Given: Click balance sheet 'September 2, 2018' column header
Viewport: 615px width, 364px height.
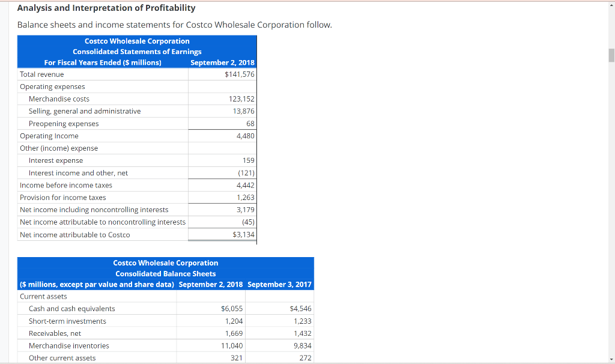Looking at the screenshot, I should tap(211, 284).
